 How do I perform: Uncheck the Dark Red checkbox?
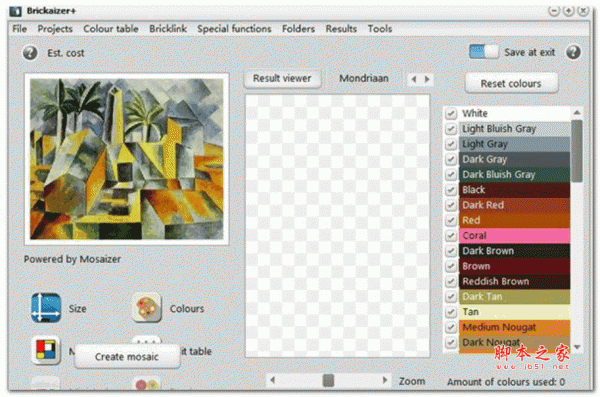(451, 205)
